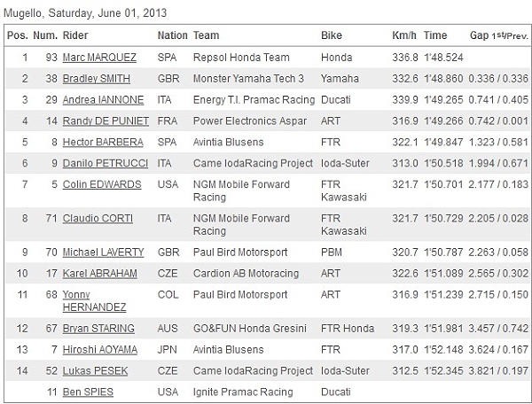Viewport: 532px width, 404px height.
Task: Follow the Karel ABRAHAM link
Action: (100, 274)
